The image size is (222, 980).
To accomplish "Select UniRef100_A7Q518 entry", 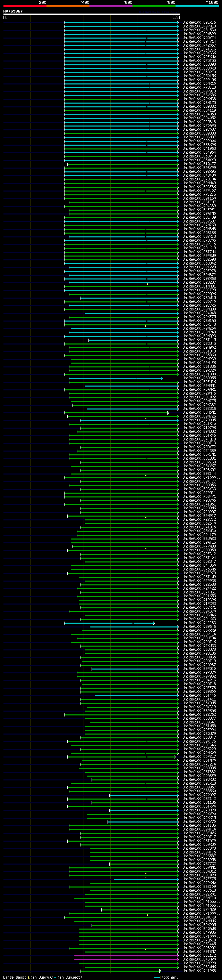I will tap(199, 940).
